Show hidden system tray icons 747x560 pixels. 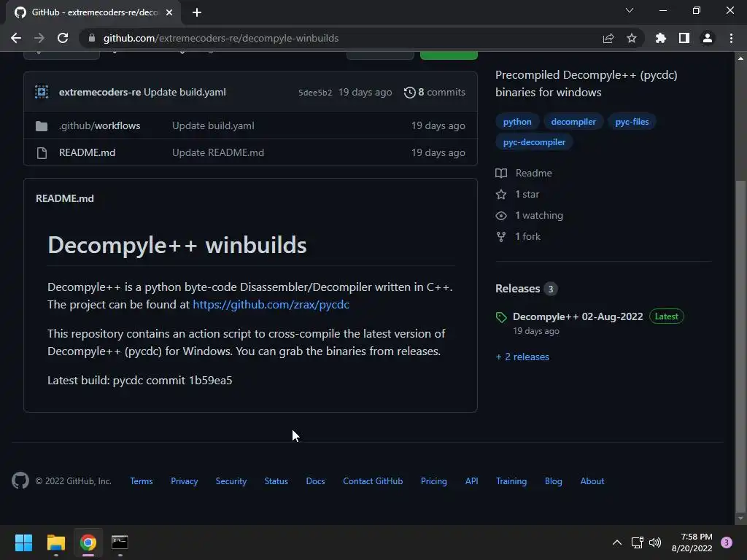pyautogui.click(x=616, y=542)
